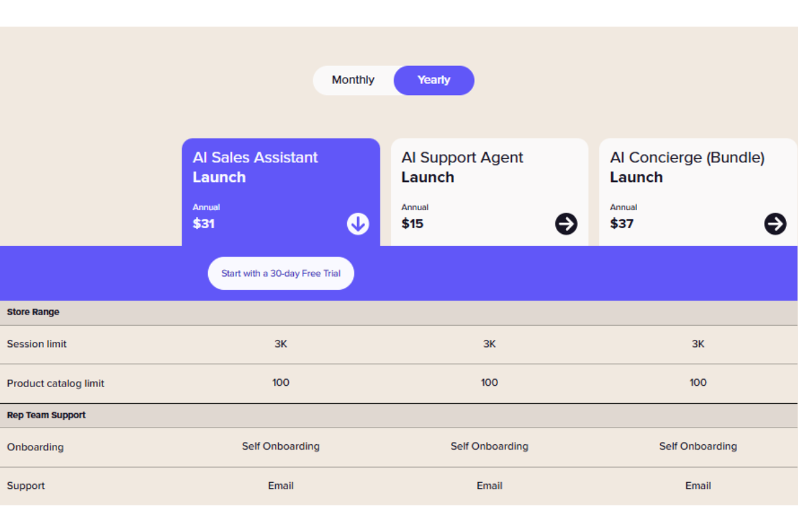This screenshot has width=798, height=532.
Task: Click the $37 annual price
Action: tap(622, 224)
